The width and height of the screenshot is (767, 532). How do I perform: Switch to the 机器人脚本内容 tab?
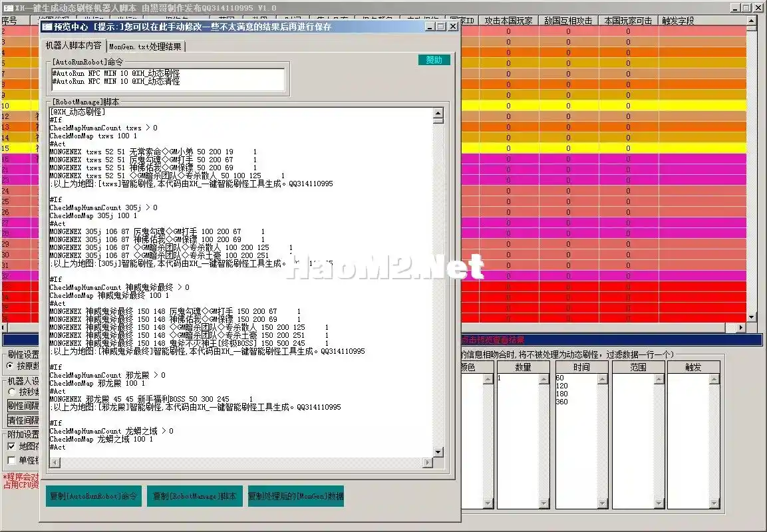(73, 45)
